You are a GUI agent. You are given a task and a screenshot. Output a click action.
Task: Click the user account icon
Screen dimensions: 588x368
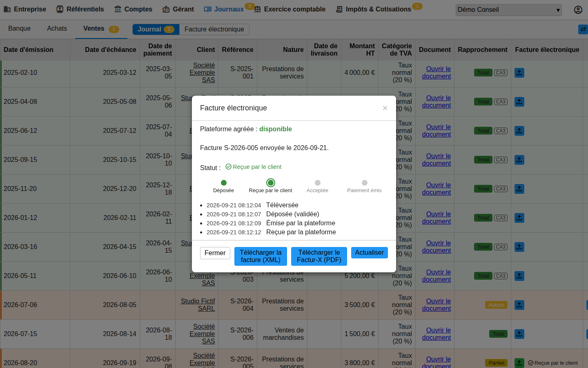[578, 9]
